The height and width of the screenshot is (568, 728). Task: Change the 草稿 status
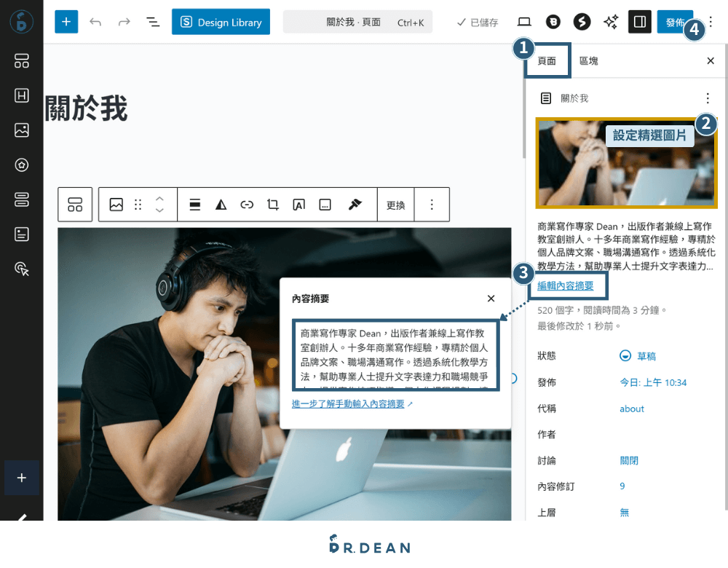click(638, 356)
